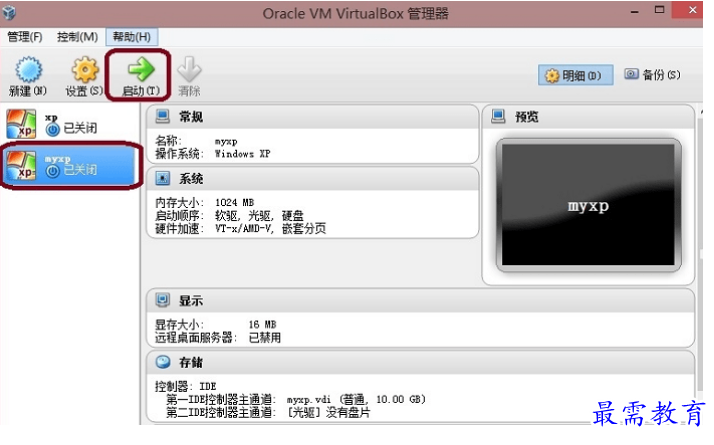The image size is (714, 445).
Task: Click the New (新建) VM toolbar icon
Action: 29,70
